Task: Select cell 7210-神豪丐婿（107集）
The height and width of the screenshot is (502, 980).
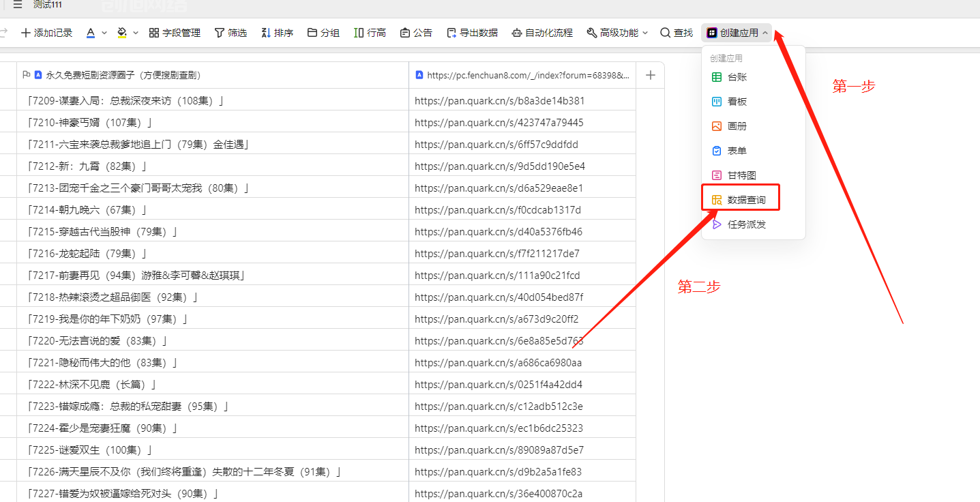Action: 213,123
